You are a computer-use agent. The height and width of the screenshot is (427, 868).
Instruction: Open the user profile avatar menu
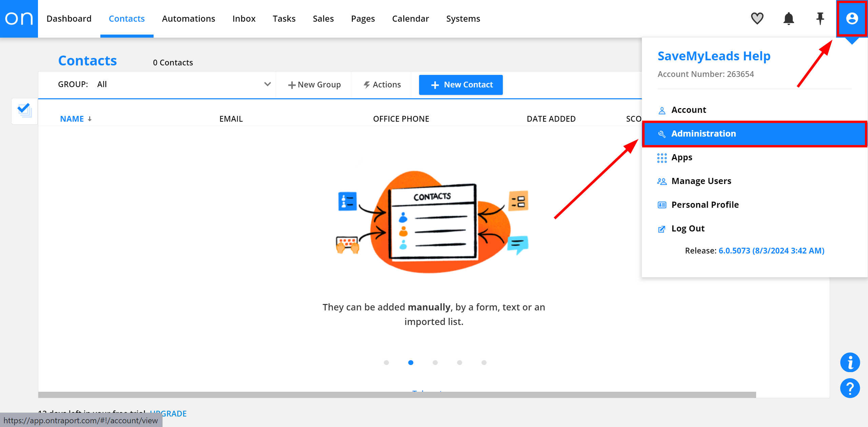coord(852,18)
